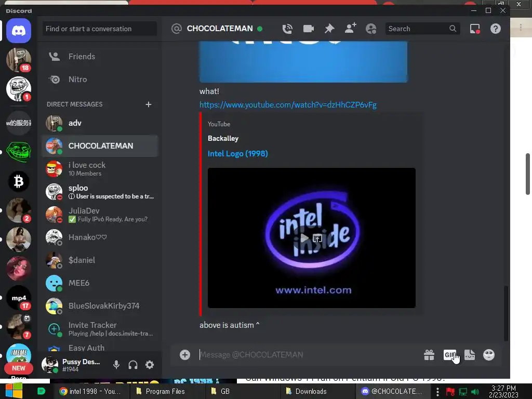This screenshot has height=399, width=532.
Task: Focus the chat Search box
Action: pyautogui.click(x=422, y=29)
